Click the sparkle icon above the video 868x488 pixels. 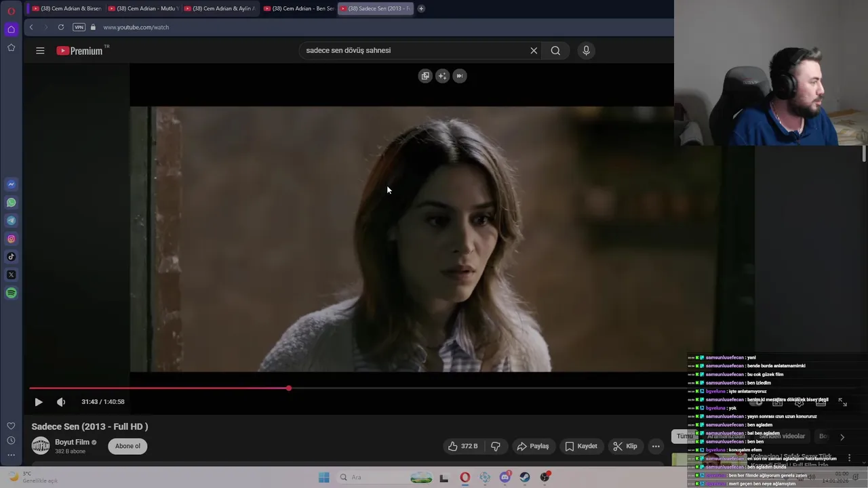pos(442,76)
